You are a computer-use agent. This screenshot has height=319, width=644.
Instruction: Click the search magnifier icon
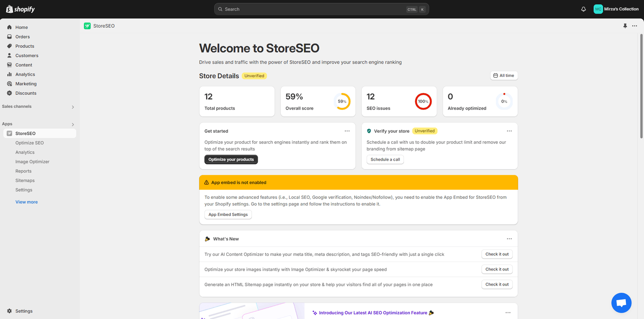click(220, 9)
